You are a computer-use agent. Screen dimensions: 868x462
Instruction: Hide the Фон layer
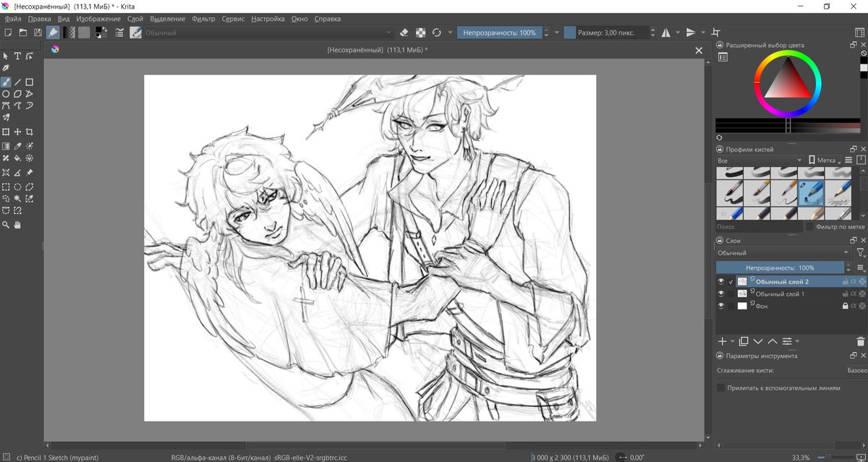(x=721, y=307)
